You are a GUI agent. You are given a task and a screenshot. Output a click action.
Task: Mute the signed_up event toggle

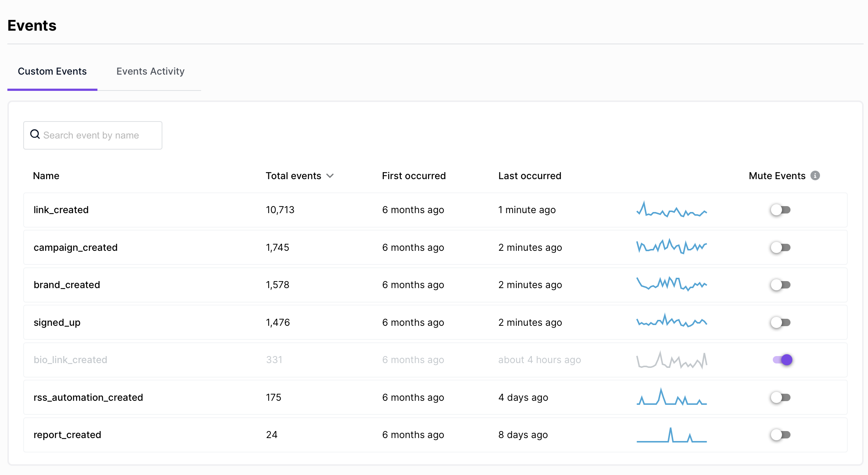tap(780, 322)
